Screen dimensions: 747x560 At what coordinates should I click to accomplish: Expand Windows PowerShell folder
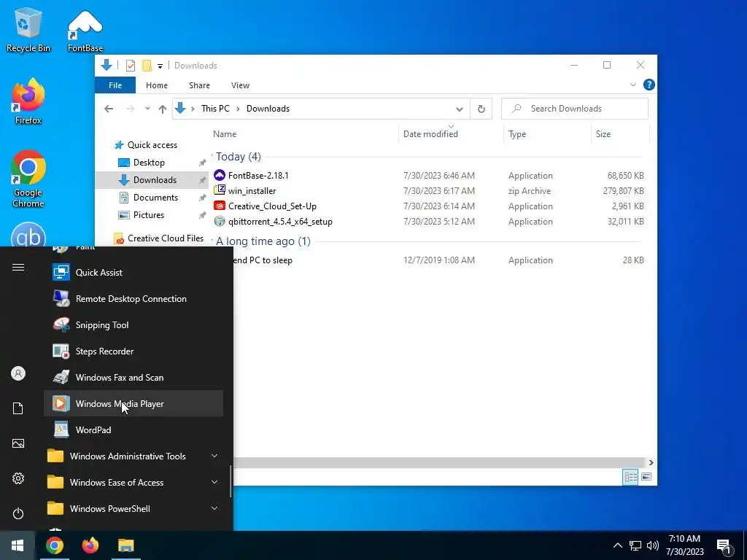tap(133, 508)
